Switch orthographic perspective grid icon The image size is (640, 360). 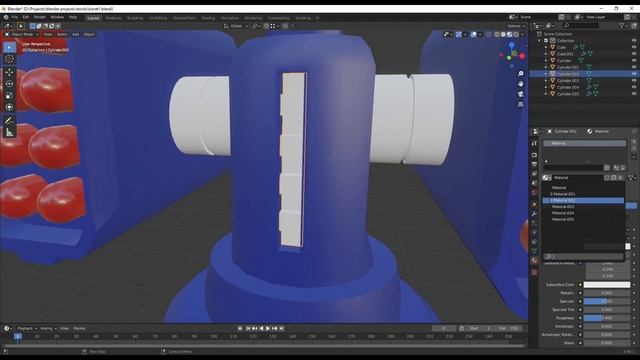(x=520, y=104)
